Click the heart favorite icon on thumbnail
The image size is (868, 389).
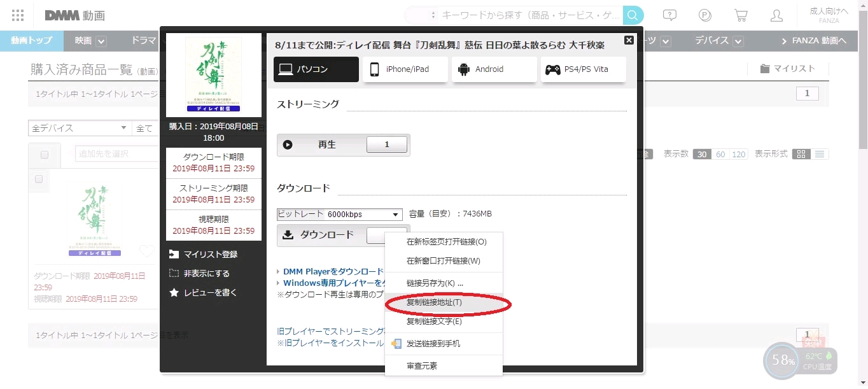[x=147, y=251]
